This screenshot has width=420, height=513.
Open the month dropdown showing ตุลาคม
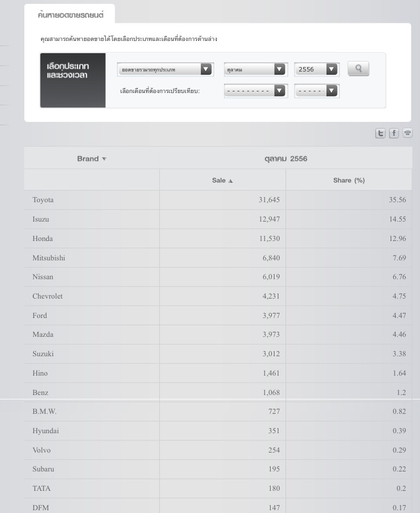pos(279,69)
